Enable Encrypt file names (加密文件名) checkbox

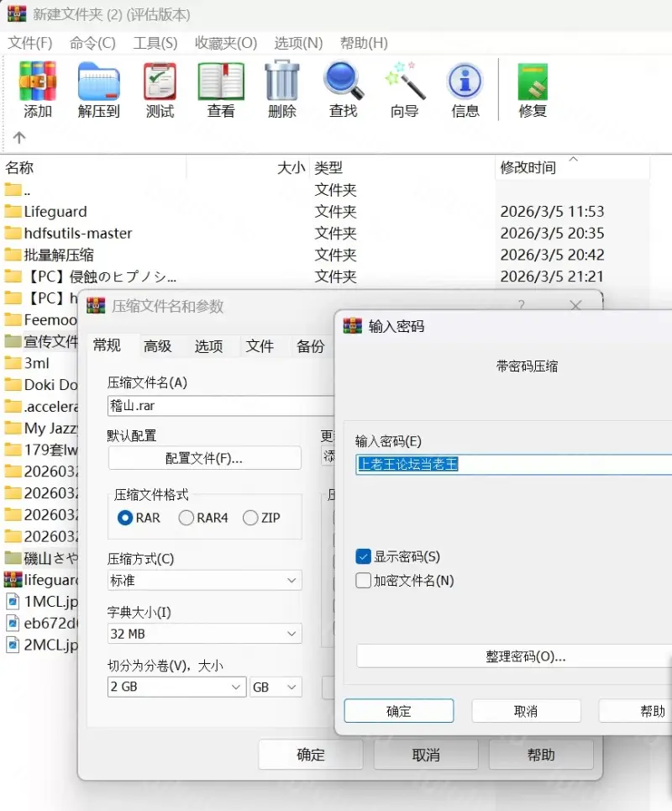click(364, 580)
